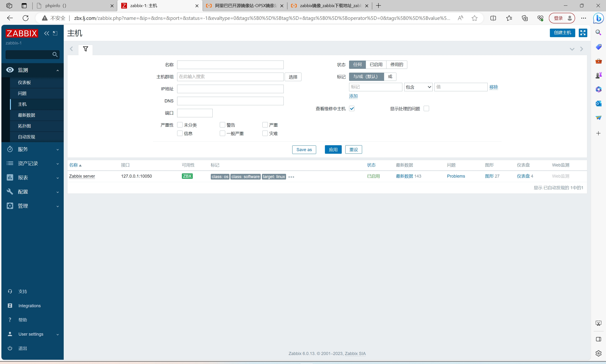Show more tags via three-dots icon
The image size is (606, 364).
[291, 177]
